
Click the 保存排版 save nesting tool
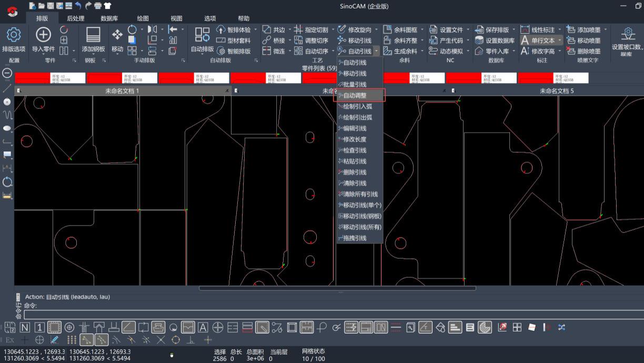[x=492, y=30]
